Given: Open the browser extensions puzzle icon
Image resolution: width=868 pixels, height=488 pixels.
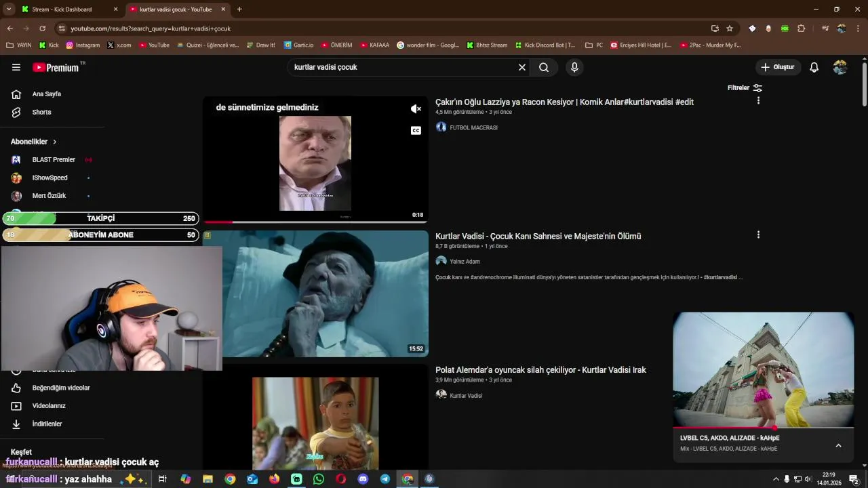Looking at the screenshot, I should coord(802,28).
